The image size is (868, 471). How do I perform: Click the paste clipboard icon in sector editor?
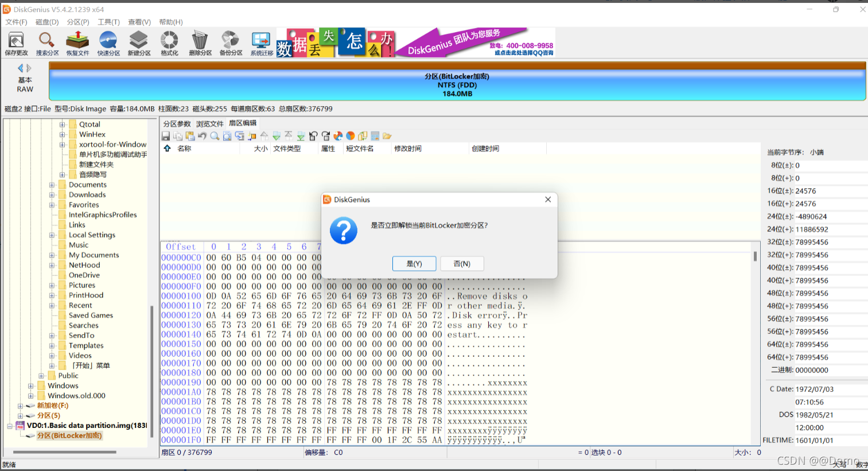pos(190,136)
